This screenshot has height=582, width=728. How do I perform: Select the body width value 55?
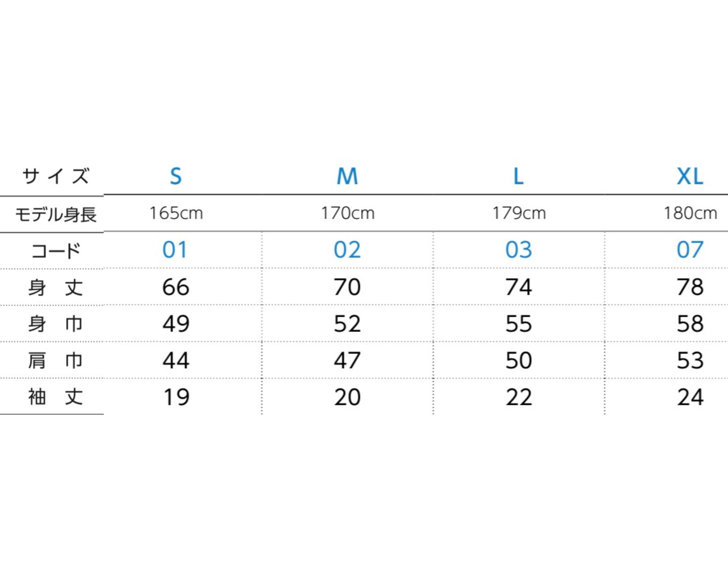[519, 324]
